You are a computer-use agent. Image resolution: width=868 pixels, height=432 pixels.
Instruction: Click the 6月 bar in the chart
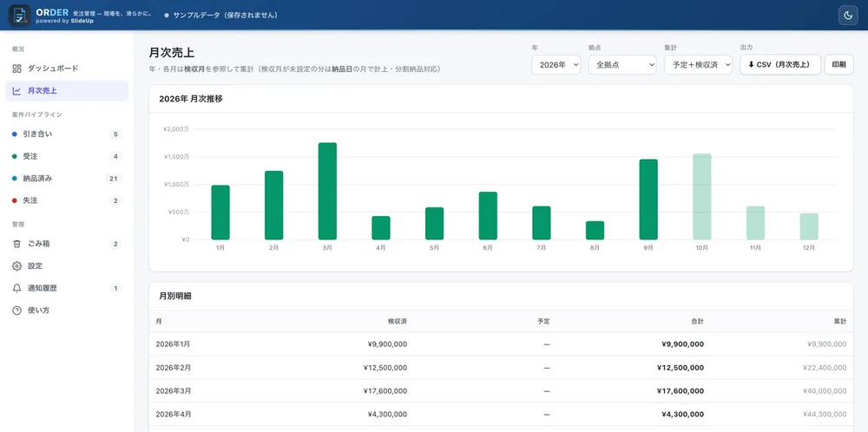488,216
